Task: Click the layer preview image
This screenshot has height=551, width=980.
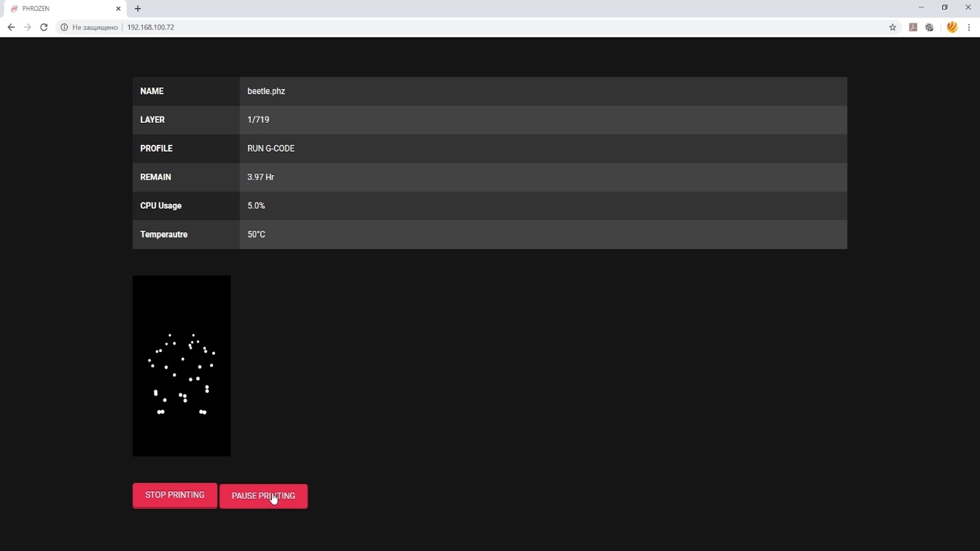Action: pyautogui.click(x=181, y=366)
